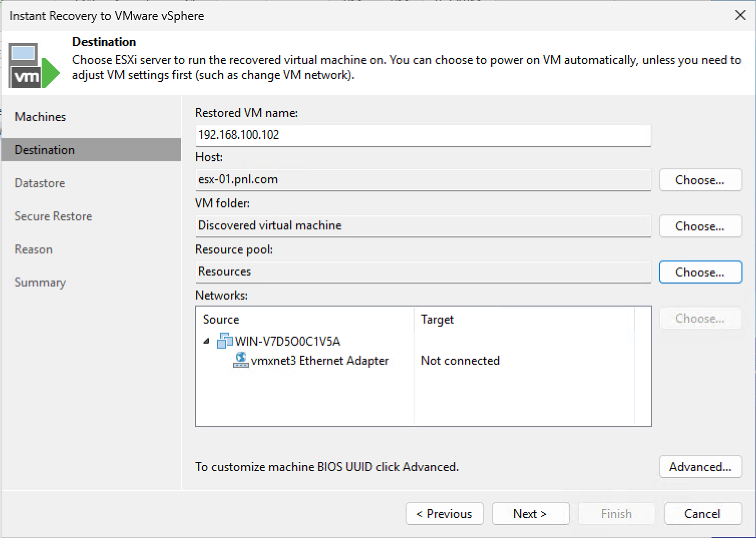Click the Host field esx-01.pnl.com
Viewport: 756px width, 538px height.
423,179
